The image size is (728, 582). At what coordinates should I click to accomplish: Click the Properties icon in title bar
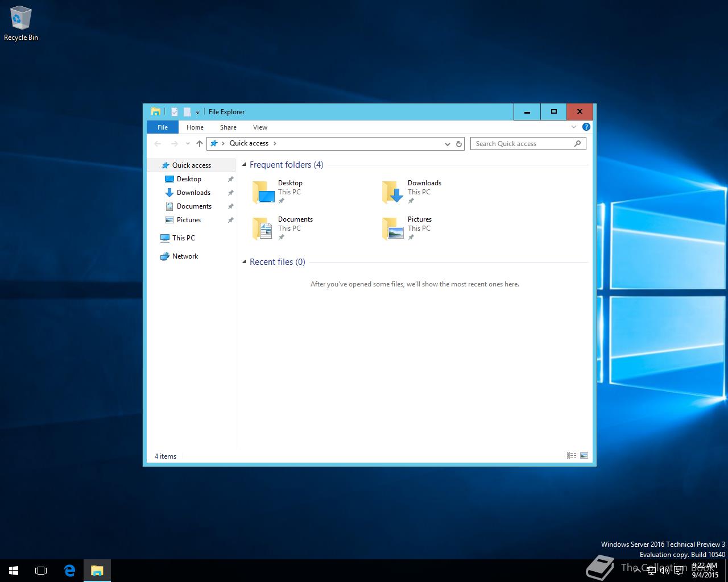coord(175,112)
